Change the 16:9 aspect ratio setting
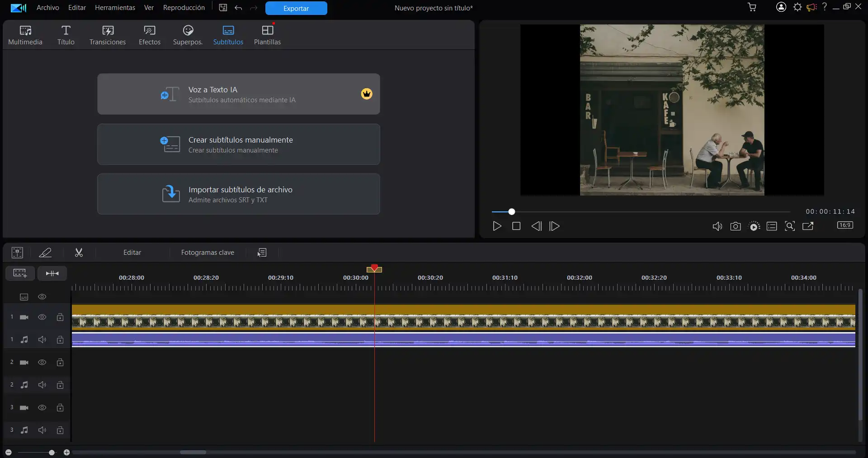The height and width of the screenshot is (458, 868). pyautogui.click(x=844, y=225)
